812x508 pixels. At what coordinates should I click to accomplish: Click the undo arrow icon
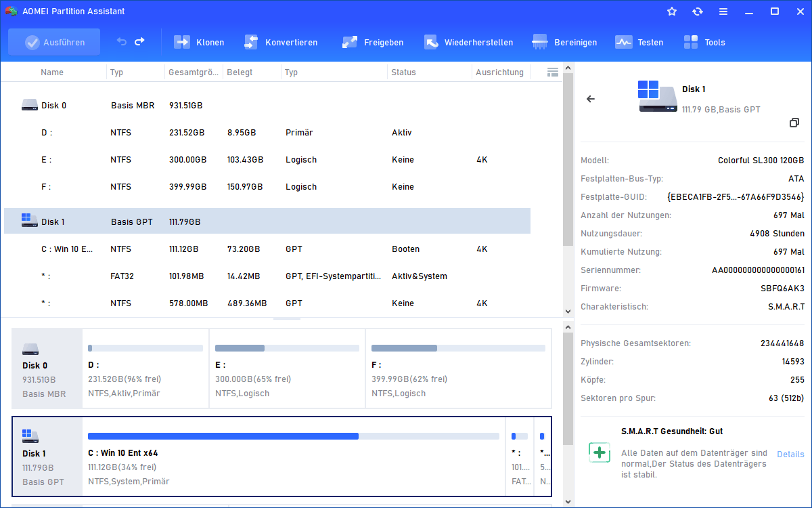tap(122, 42)
